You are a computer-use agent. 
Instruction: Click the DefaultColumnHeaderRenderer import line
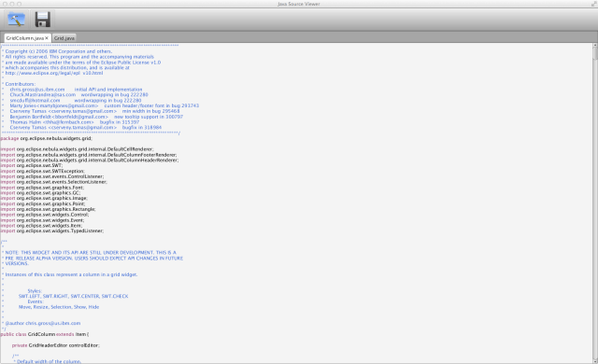coord(90,161)
